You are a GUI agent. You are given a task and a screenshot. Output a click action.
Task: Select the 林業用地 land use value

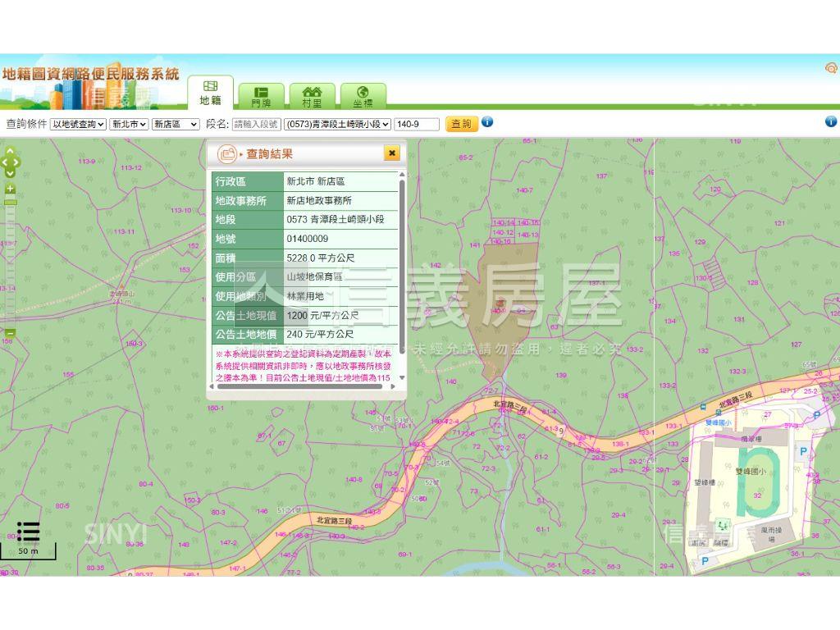[x=305, y=296]
